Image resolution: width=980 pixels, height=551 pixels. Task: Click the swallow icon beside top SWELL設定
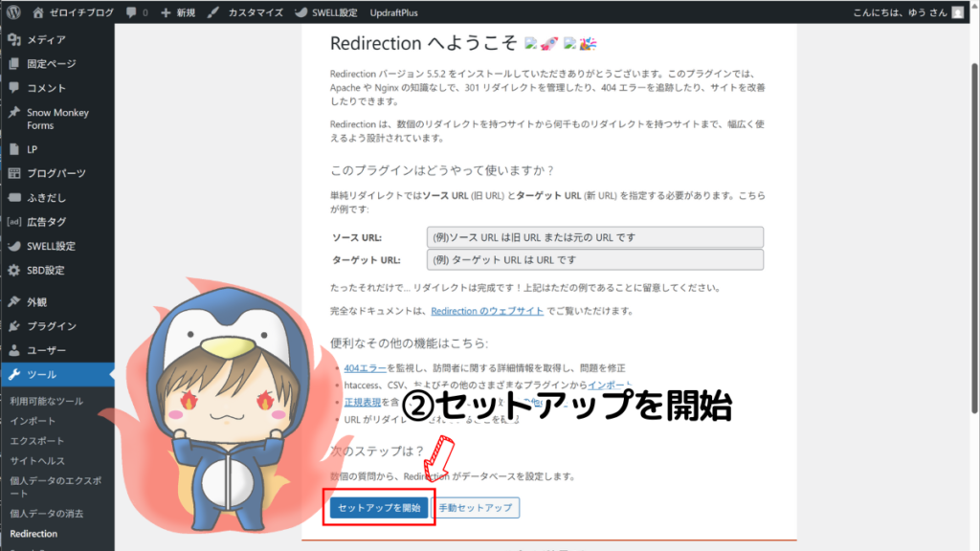[301, 12]
